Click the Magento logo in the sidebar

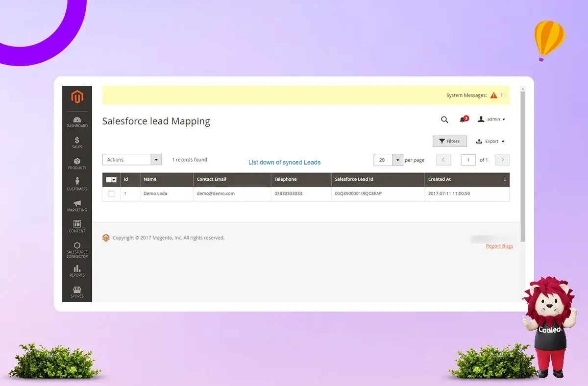77,97
